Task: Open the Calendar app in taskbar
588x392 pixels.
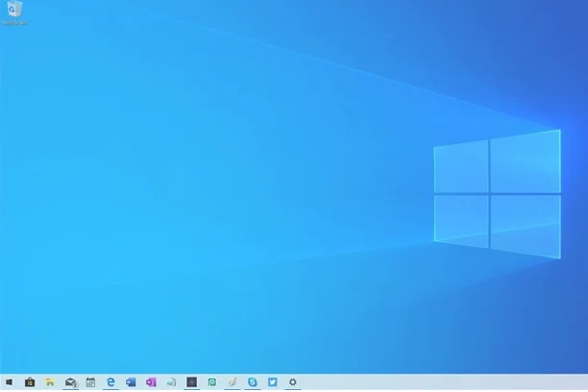Action: click(x=90, y=381)
